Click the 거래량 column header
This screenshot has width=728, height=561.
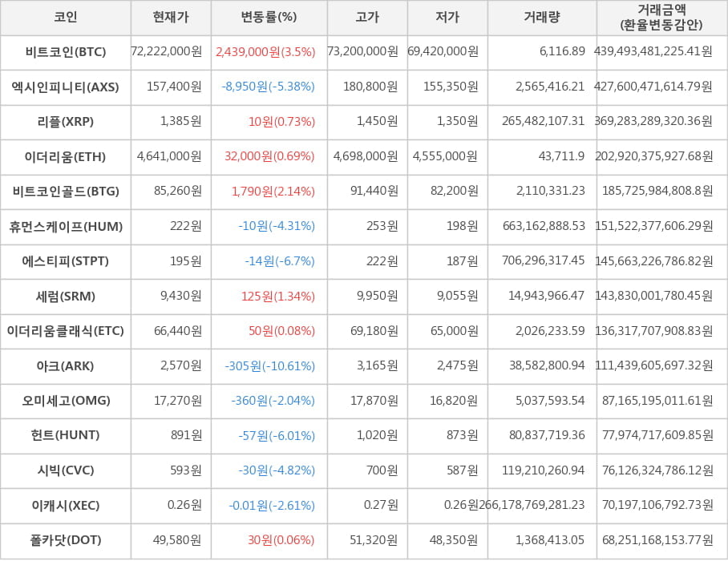542,17
